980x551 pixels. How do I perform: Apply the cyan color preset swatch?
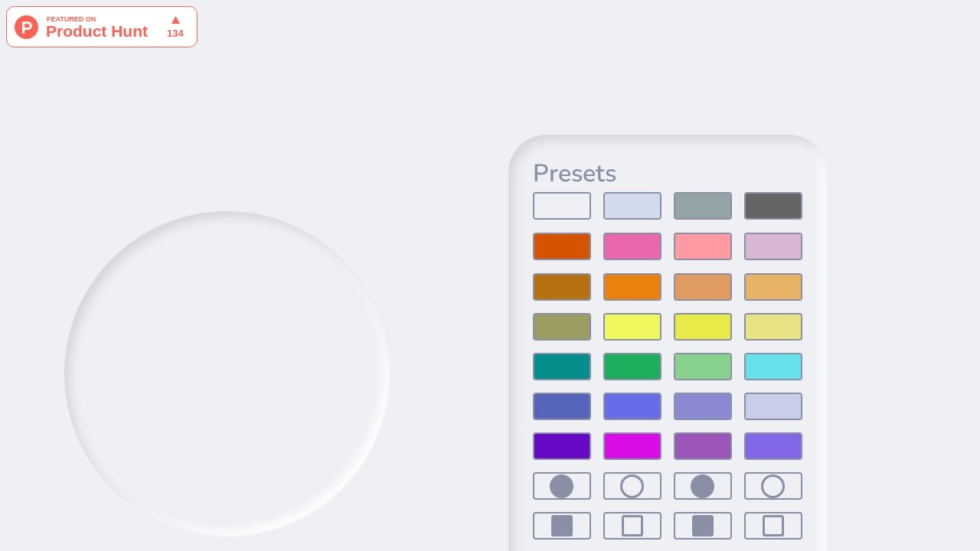point(773,367)
